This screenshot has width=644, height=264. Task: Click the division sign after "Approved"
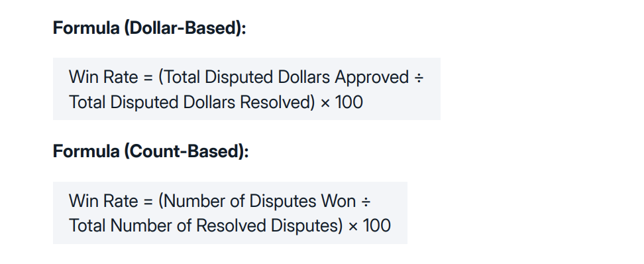(x=418, y=78)
